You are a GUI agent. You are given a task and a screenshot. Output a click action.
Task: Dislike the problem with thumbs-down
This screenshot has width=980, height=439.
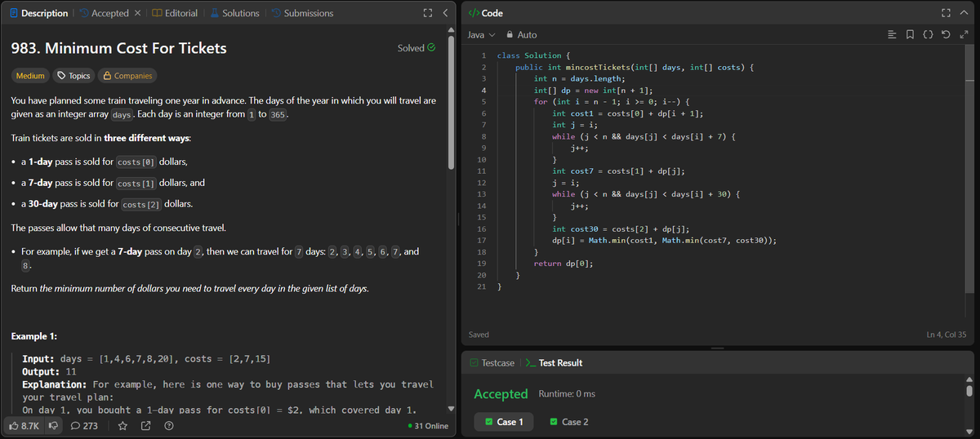point(55,425)
